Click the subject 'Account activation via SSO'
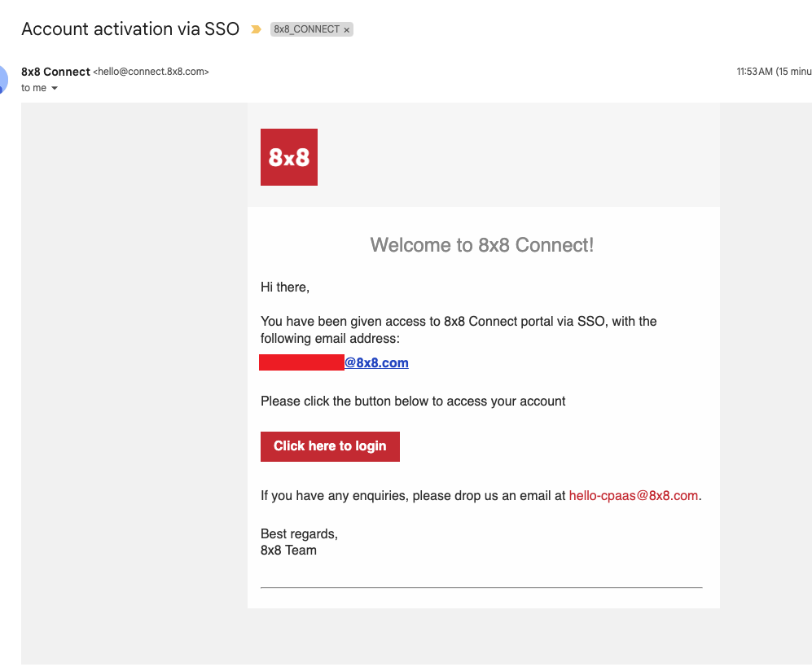This screenshot has height=667, width=812. point(130,29)
